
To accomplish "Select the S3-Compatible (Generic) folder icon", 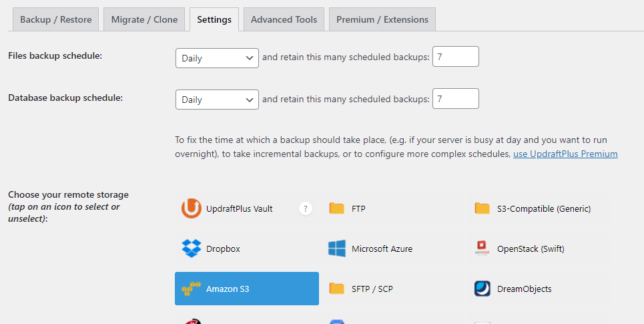I will (482, 208).
